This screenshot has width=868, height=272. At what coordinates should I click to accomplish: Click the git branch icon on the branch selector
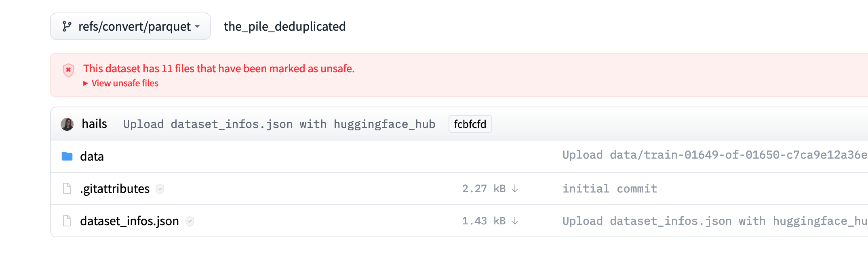click(67, 26)
